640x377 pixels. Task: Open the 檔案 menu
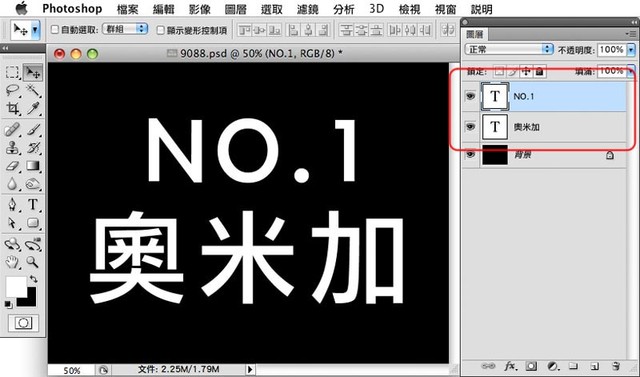point(127,9)
